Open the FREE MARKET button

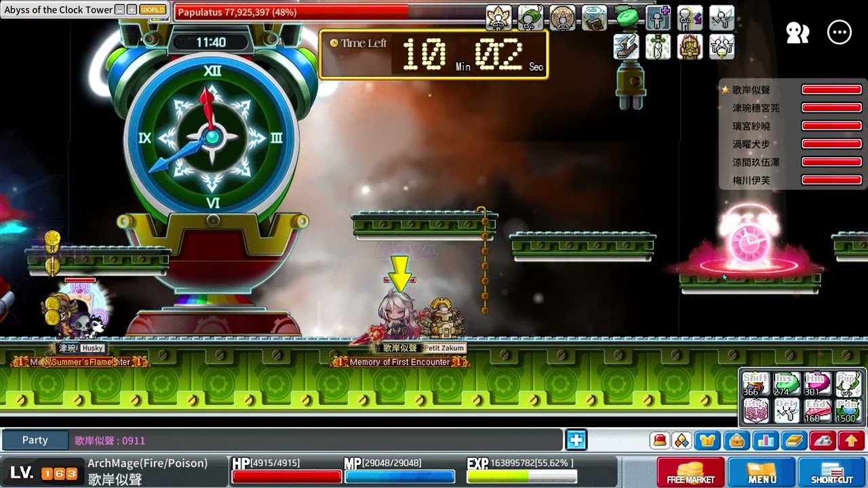(690, 472)
